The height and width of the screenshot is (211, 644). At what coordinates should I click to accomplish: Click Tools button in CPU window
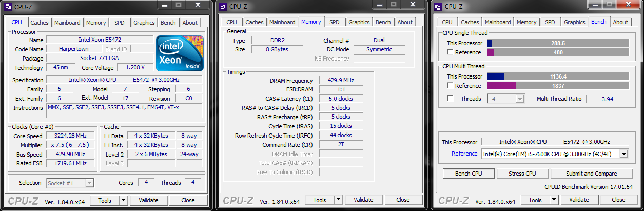[x=105, y=200]
